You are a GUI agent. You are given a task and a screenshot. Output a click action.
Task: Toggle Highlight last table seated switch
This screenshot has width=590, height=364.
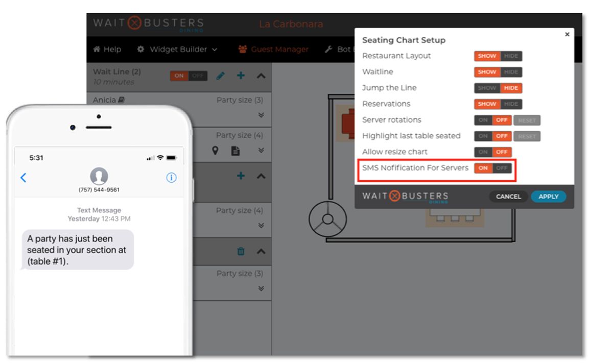pyautogui.click(x=492, y=136)
